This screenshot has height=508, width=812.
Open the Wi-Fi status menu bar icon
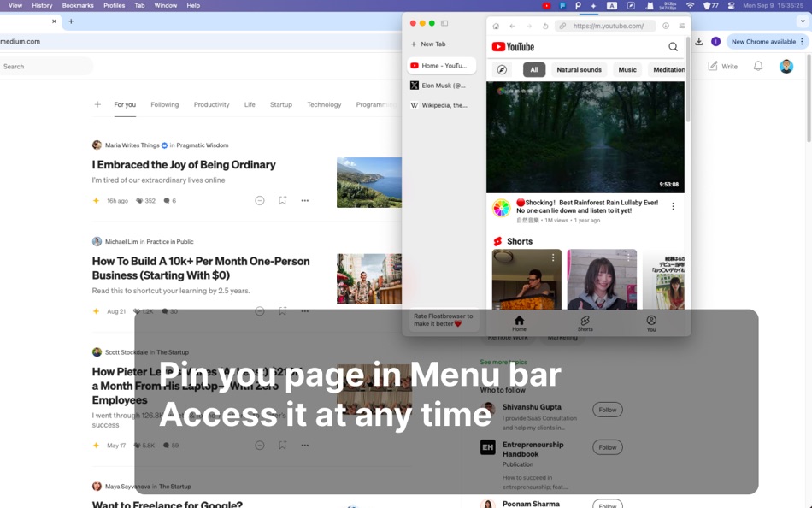(x=690, y=6)
